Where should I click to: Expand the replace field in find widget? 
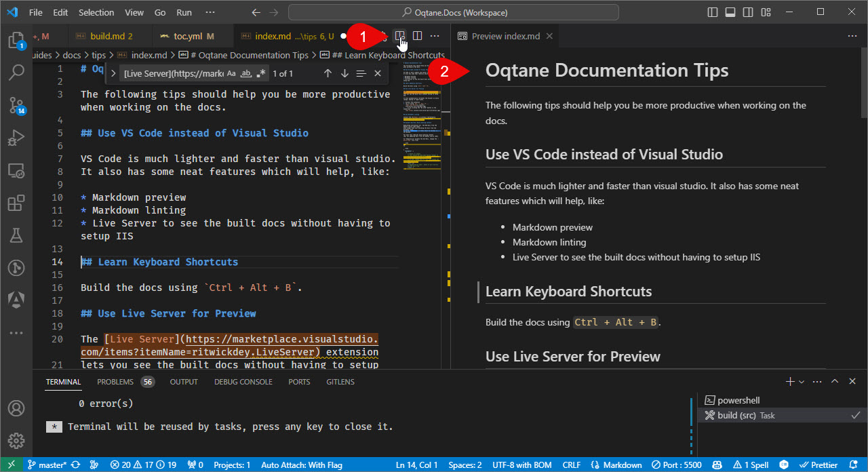(x=113, y=73)
